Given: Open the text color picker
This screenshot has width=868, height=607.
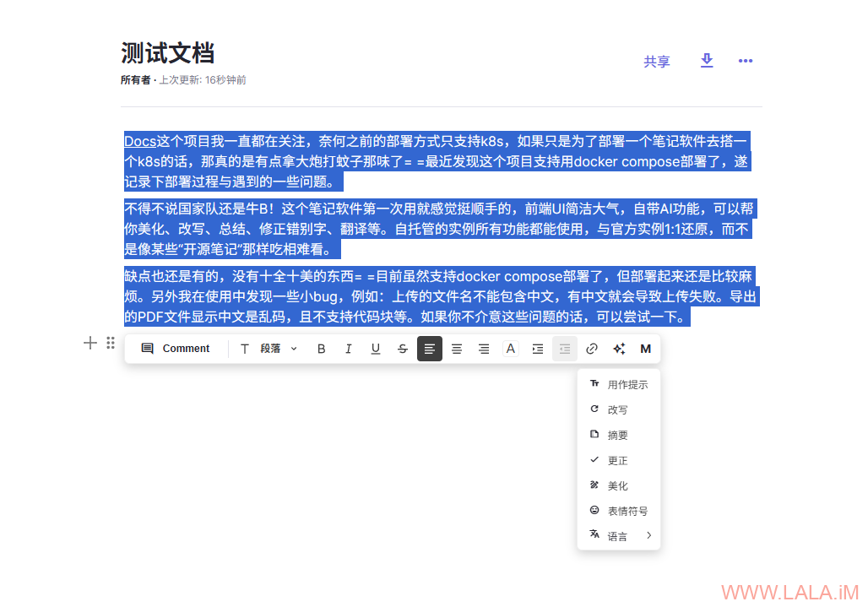Looking at the screenshot, I should [511, 349].
